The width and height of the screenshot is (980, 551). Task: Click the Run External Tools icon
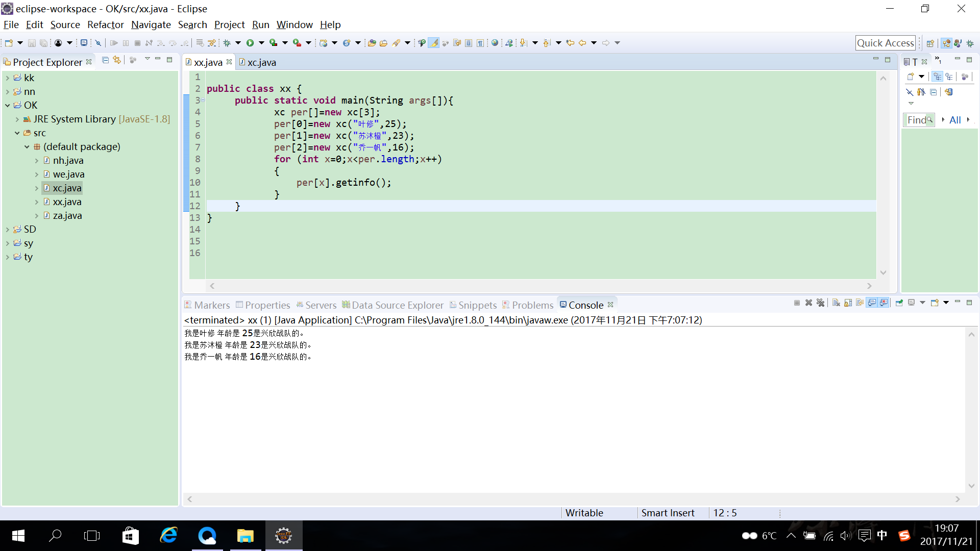[297, 43]
